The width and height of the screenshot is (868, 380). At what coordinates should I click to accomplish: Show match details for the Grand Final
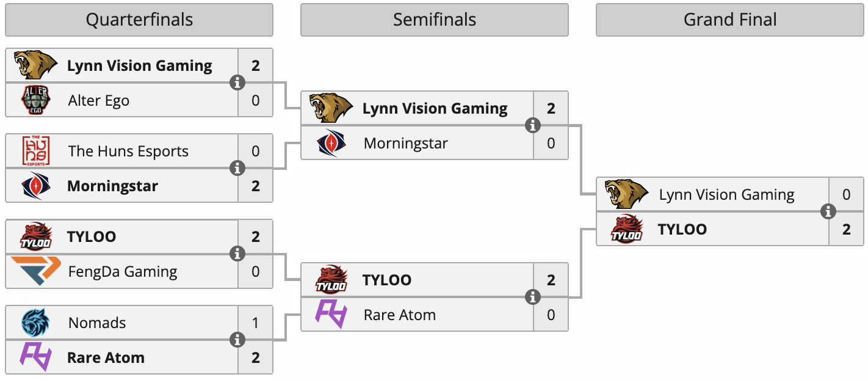[x=828, y=211]
